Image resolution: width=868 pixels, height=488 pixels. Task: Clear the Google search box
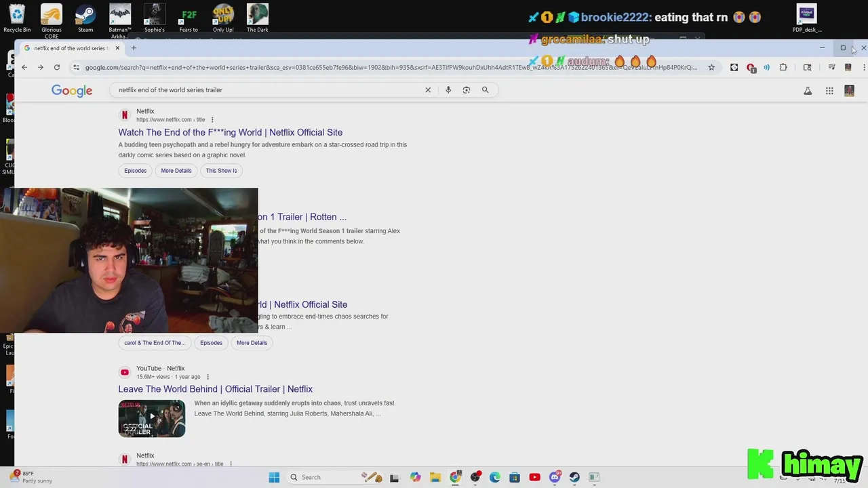pyautogui.click(x=428, y=89)
